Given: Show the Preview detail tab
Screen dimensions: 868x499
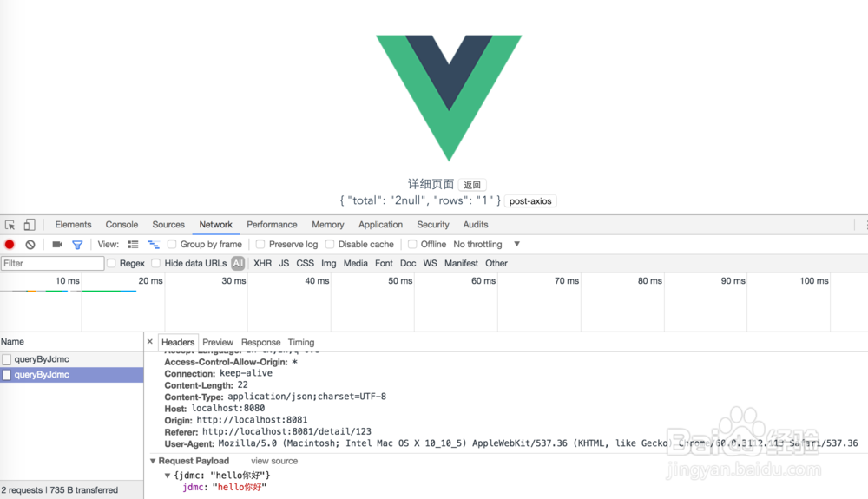Looking at the screenshot, I should (218, 343).
